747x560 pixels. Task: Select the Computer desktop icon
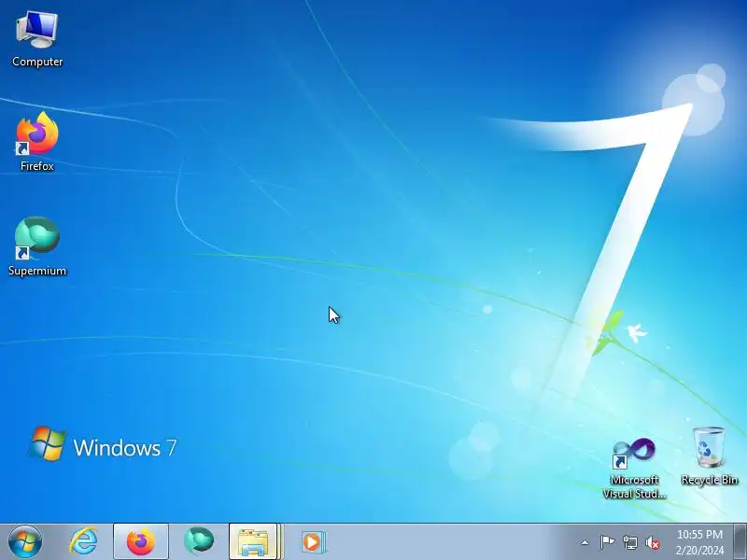pos(37,39)
